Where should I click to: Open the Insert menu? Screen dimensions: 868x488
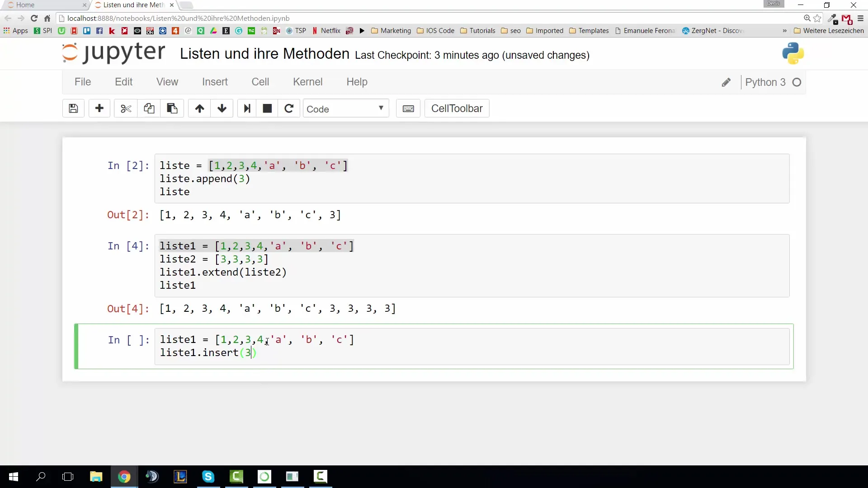point(215,82)
